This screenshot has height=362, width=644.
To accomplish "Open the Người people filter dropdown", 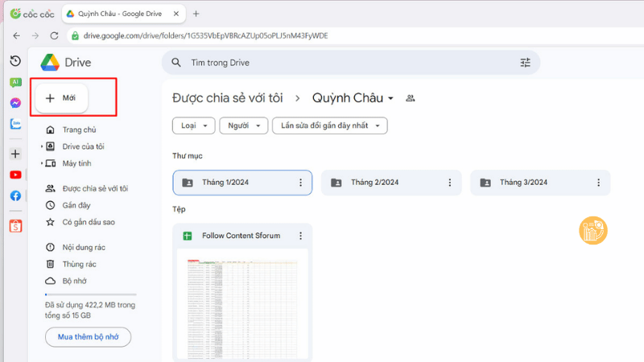I will 244,125.
